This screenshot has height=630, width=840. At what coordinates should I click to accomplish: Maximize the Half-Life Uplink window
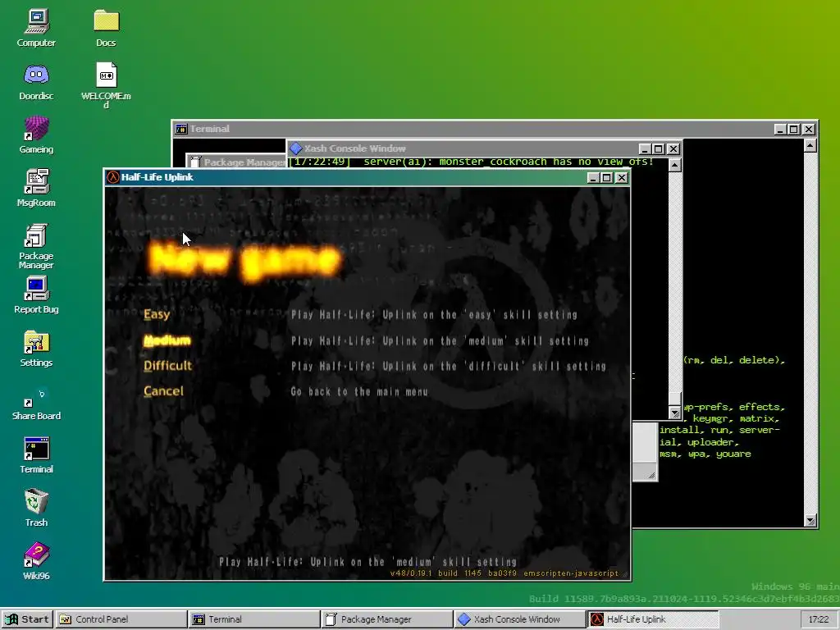[606, 178]
